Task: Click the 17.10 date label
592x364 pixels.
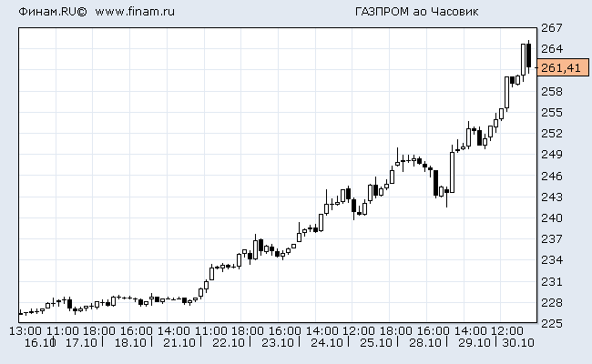Action: [x=81, y=343]
